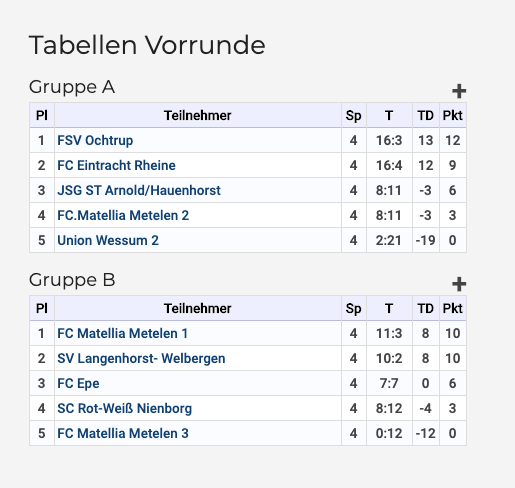The image size is (515, 488).
Task: Click the Gruppe B heading
Action: click(x=72, y=280)
